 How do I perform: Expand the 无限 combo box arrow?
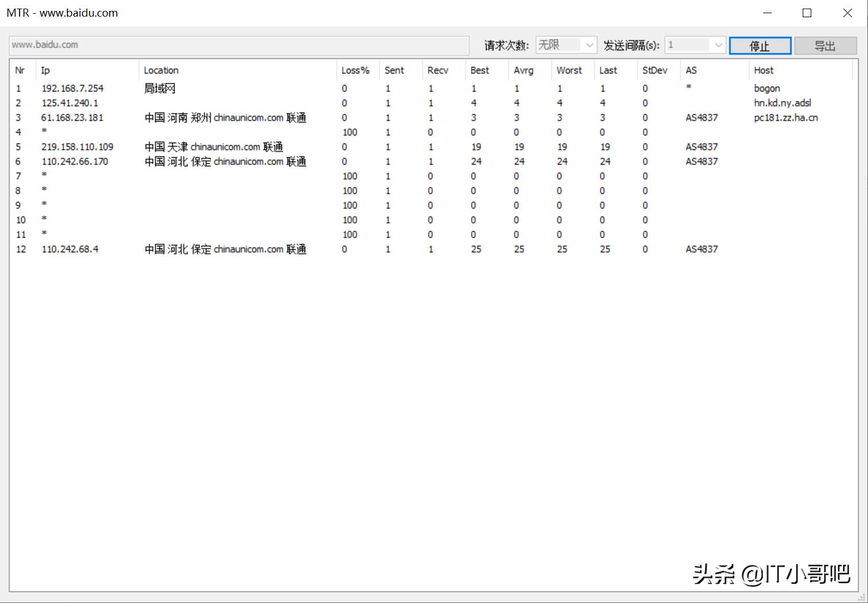click(591, 45)
